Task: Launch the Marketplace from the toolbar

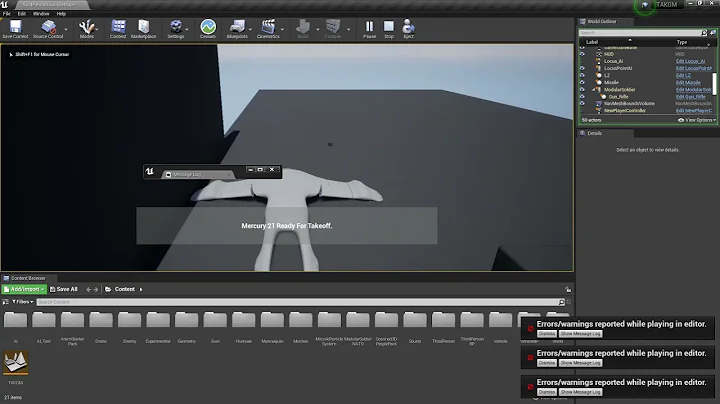Action: tap(143, 28)
